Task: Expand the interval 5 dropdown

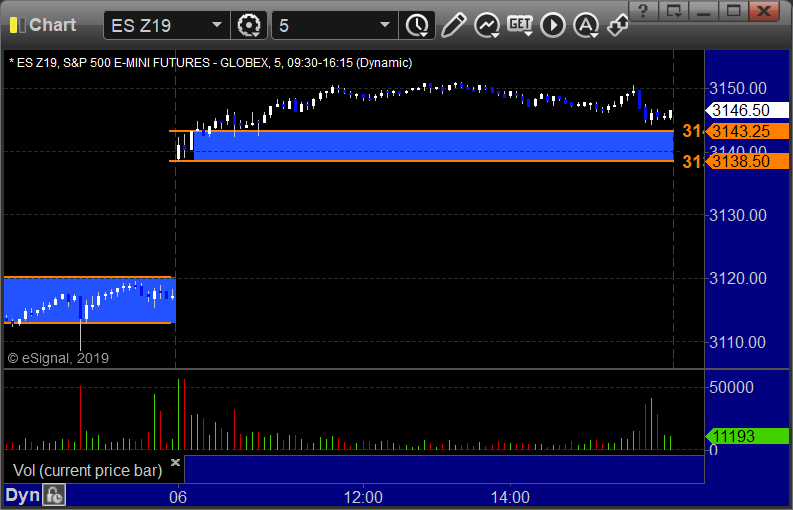Action: [384, 25]
